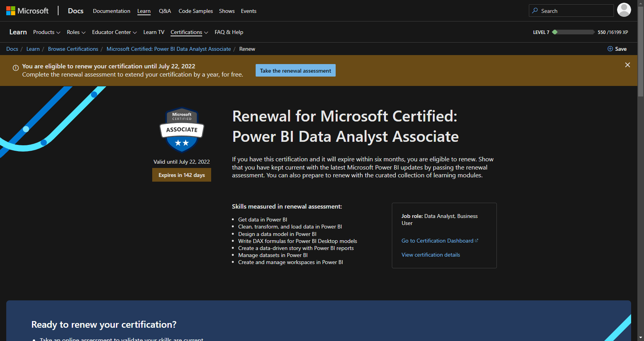
Task: Click the Renew breadcrumb text
Action: coord(247,49)
